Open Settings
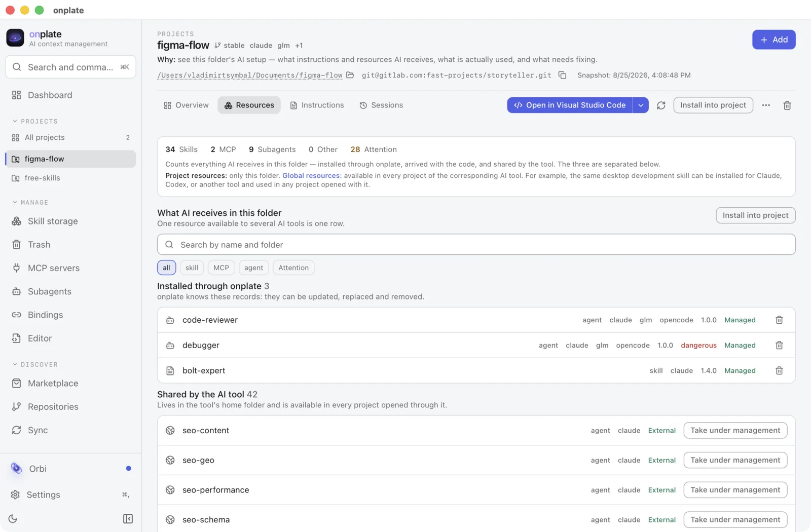 [x=70, y=495]
